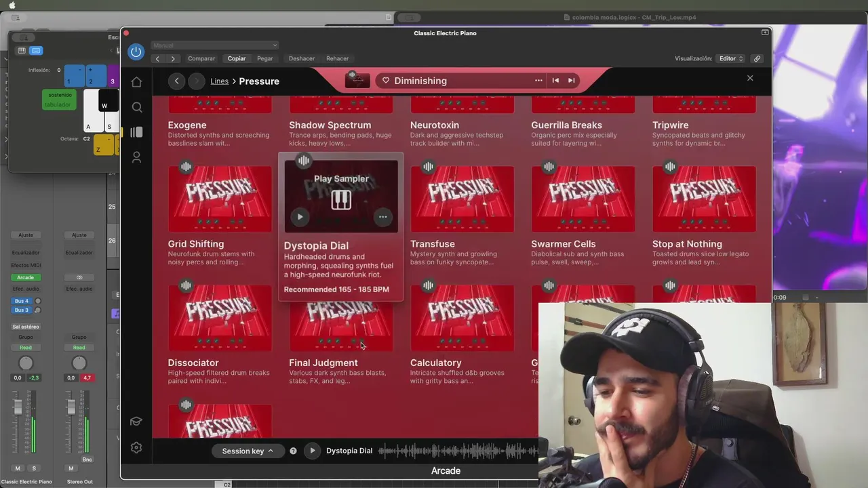Adjust pan knob on Classic Electric Piano
The width and height of the screenshot is (868, 488).
pos(26,363)
